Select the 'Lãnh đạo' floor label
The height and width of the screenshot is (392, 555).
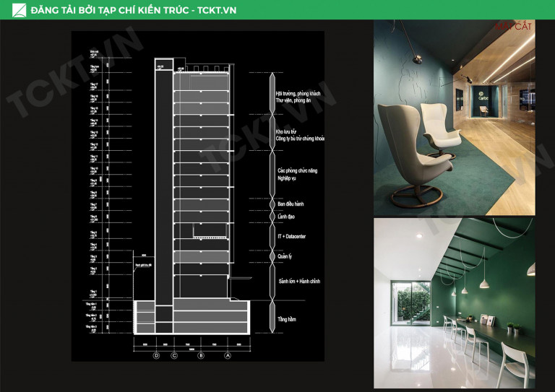[287, 217]
